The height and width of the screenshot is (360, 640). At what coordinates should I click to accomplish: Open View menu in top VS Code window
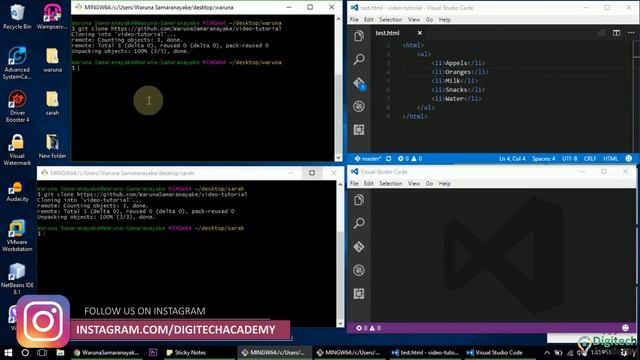click(x=414, y=20)
